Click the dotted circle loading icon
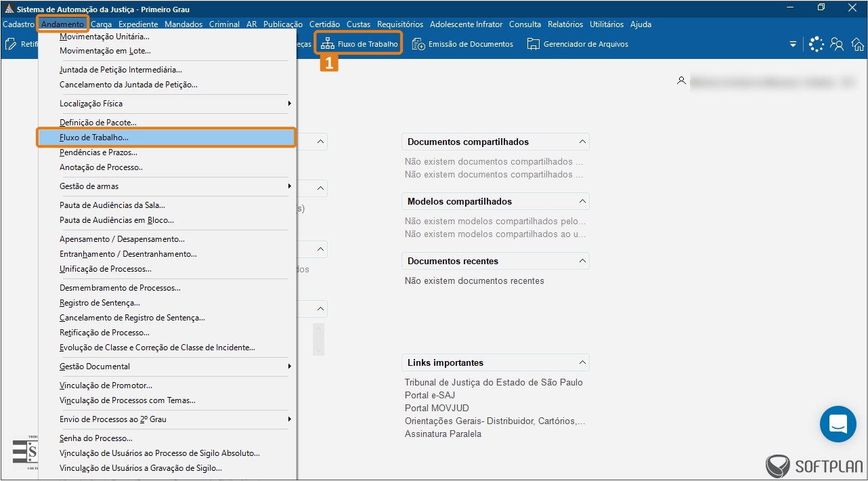 817,44
